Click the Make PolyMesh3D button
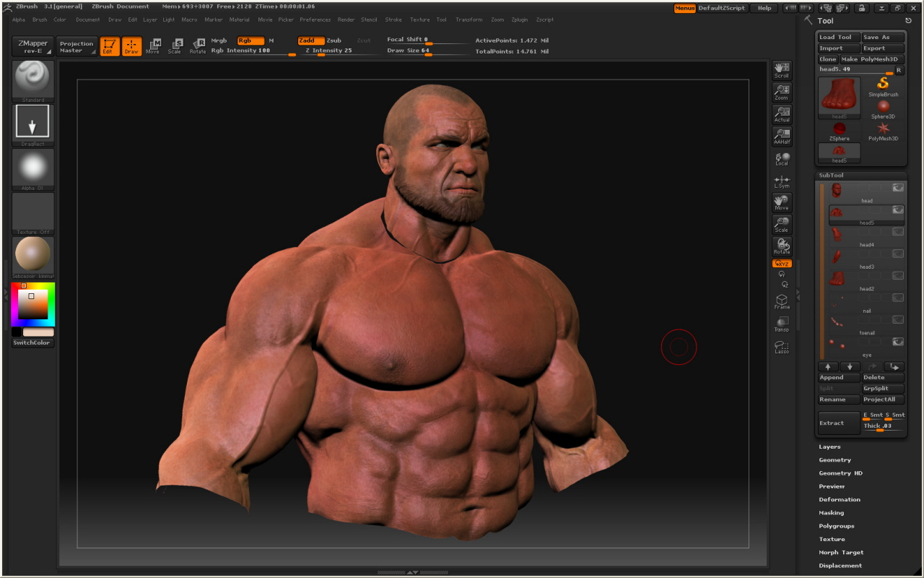924x578 pixels. pyautogui.click(x=871, y=59)
